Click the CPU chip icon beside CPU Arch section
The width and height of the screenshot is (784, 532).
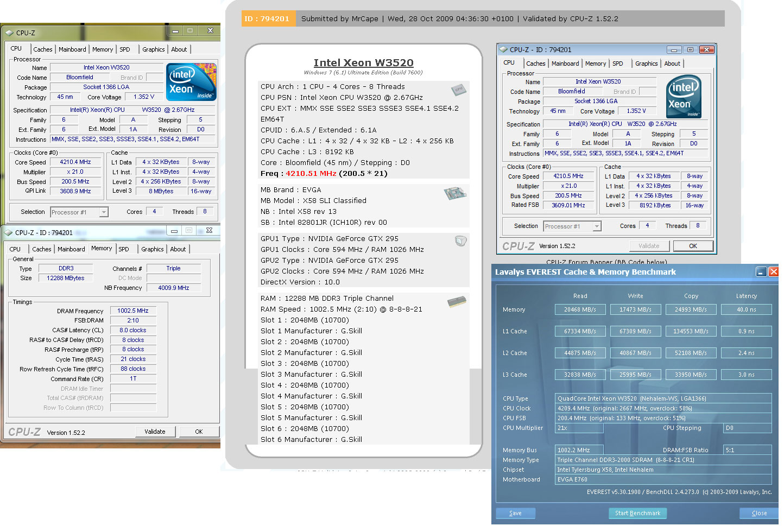coord(458,89)
